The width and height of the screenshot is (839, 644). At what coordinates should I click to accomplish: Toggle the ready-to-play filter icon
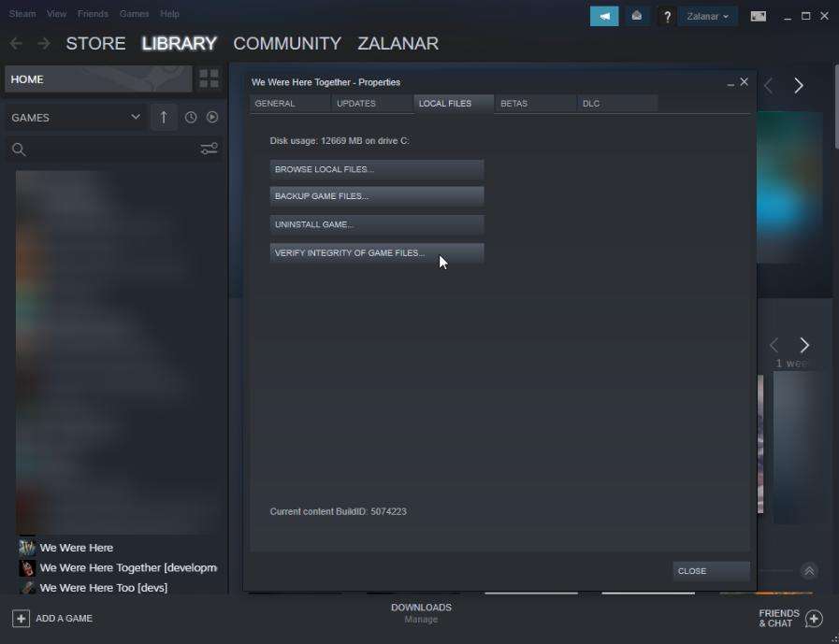coord(212,117)
